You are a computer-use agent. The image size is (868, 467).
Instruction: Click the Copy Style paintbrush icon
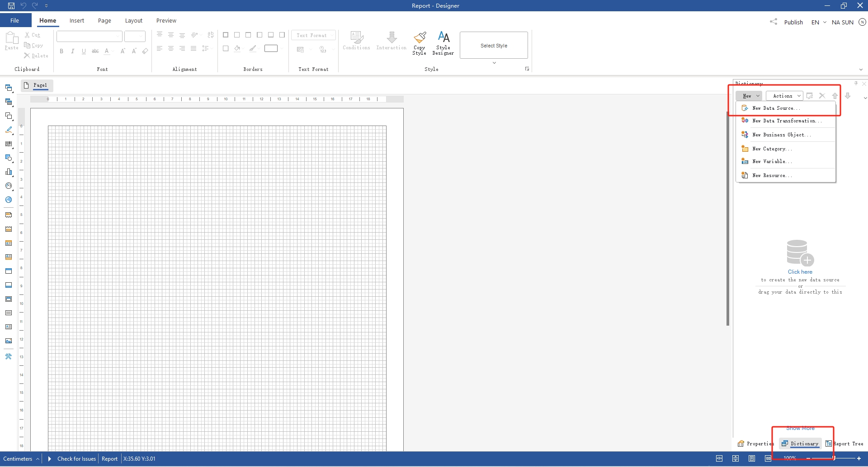tap(419, 38)
